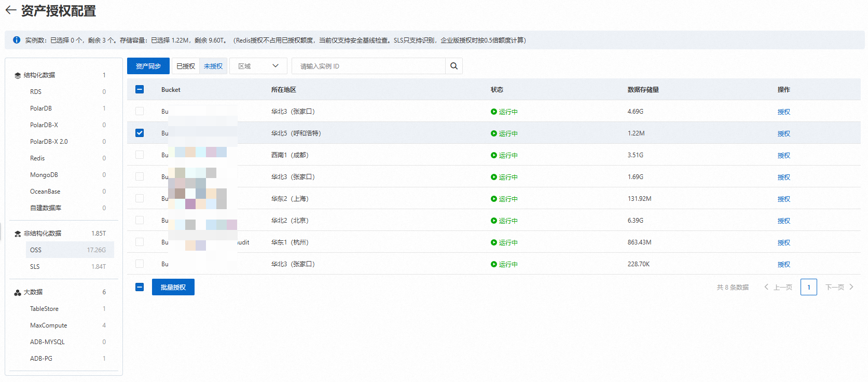This screenshot has width=868, height=382.
Task: Select MaxCompute in the sidebar
Action: tap(70, 325)
